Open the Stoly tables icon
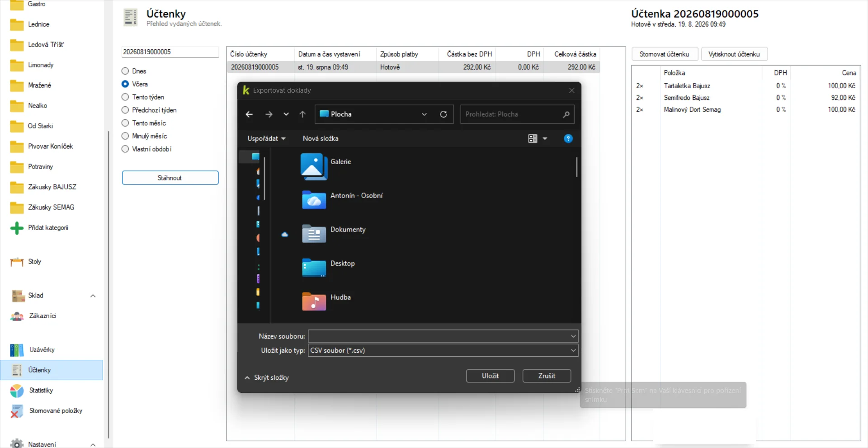The height and width of the screenshot is (448, 868). [17, 262]
